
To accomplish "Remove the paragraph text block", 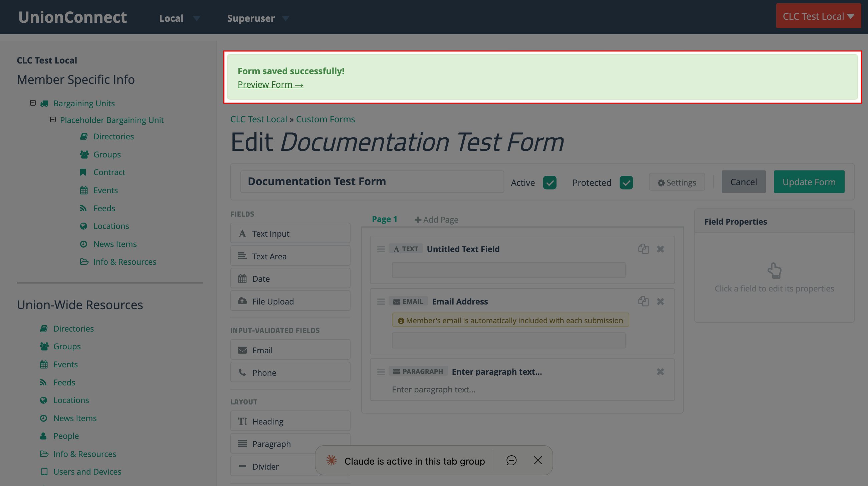I will 660,372.
